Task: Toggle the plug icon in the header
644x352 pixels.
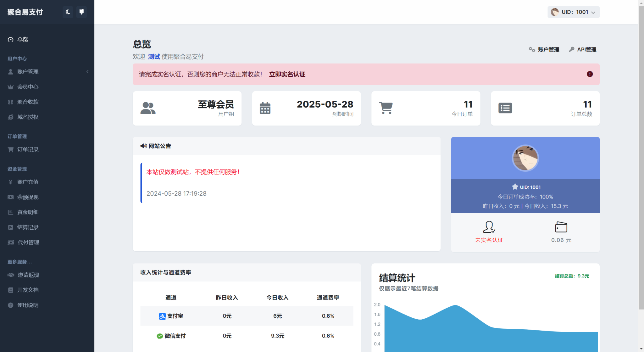Action: tap(81, 12)
